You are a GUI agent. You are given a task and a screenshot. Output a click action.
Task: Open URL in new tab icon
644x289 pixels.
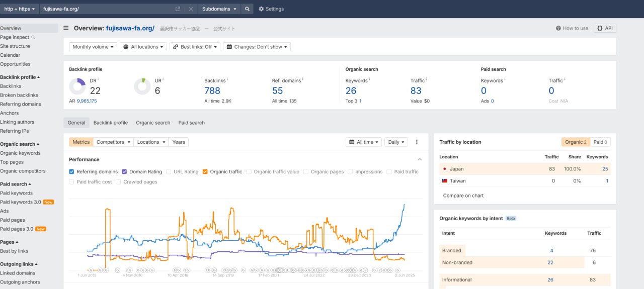(x=178, y=9)
